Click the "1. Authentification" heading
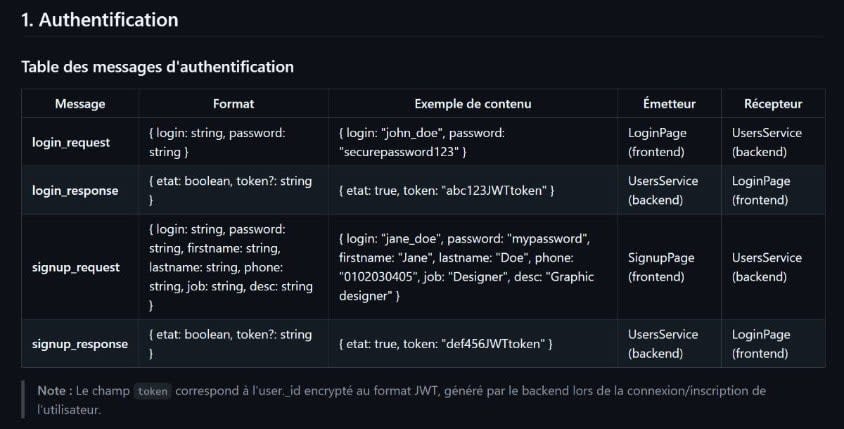Image resolution: width=844 pixels, height=429 pixels. [100, 20]
